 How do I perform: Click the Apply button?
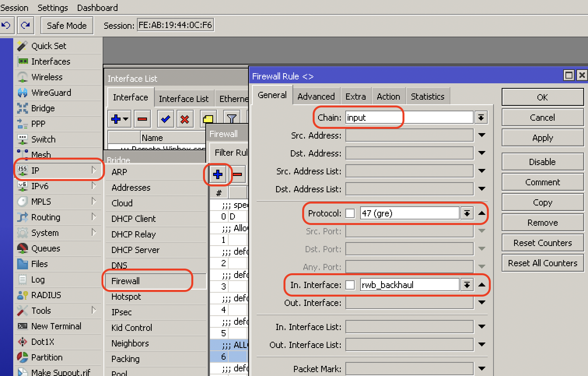click(542, 137)
